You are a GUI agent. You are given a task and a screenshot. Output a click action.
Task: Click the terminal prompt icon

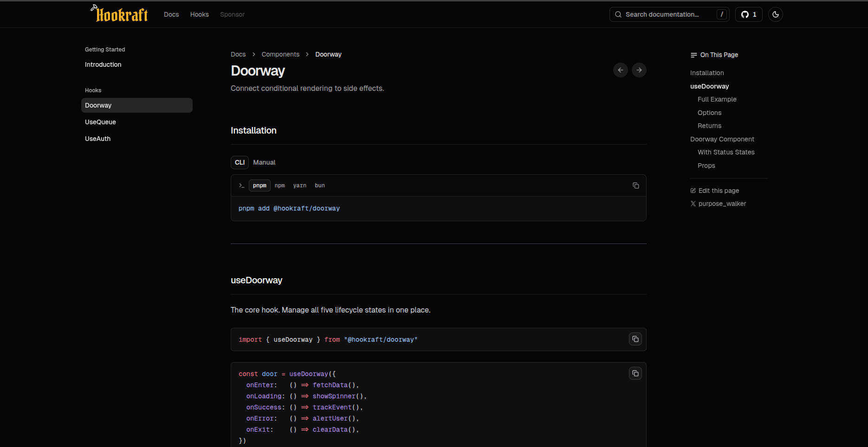coord(241,185)
